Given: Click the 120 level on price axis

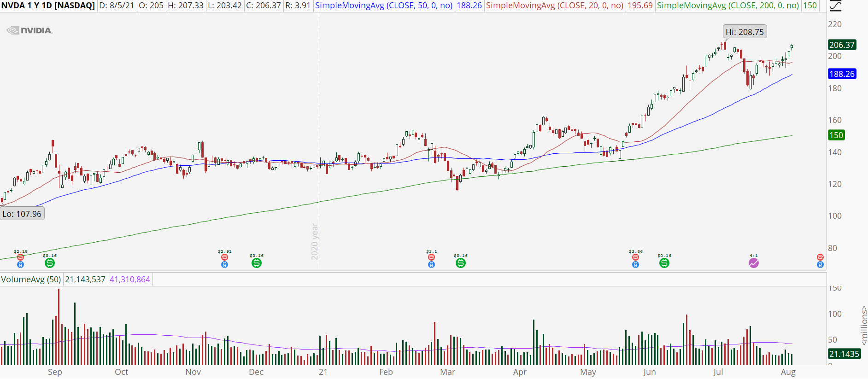Looking at the screenshot, I should (835, 184).
